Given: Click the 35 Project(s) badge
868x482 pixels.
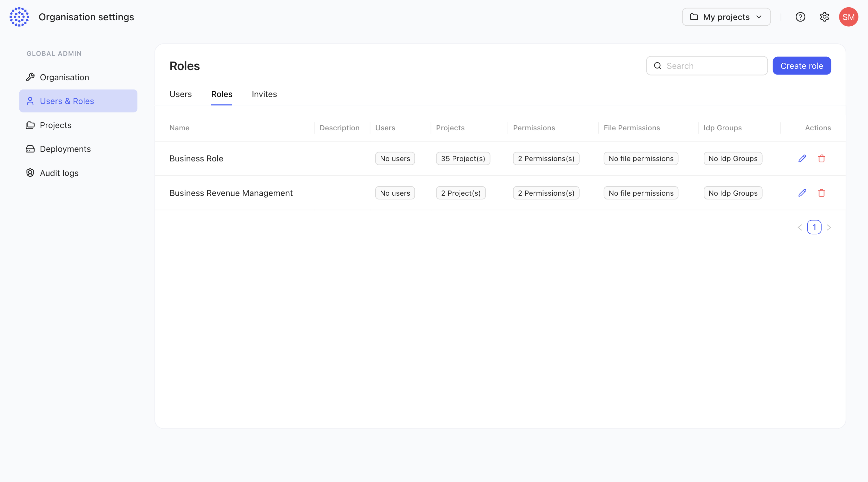Looking at the screenshot, I should [463, 159].
